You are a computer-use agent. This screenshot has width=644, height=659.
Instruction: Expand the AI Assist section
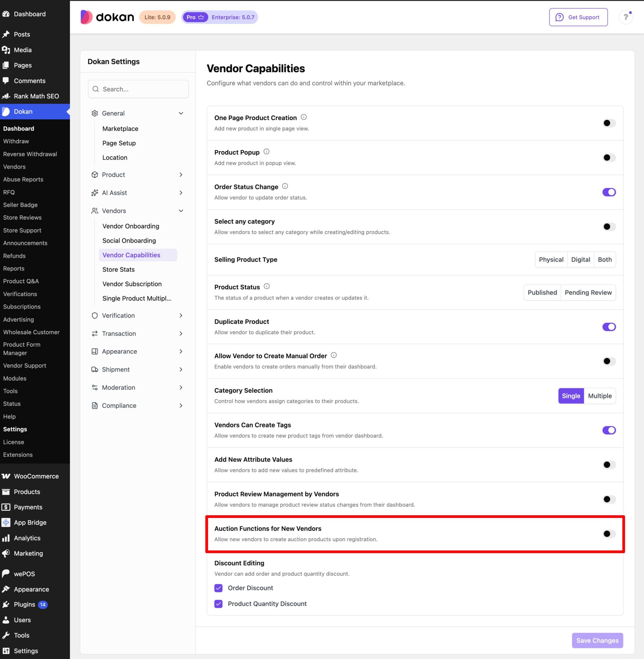pyautogui.click(x=138, y=193)
